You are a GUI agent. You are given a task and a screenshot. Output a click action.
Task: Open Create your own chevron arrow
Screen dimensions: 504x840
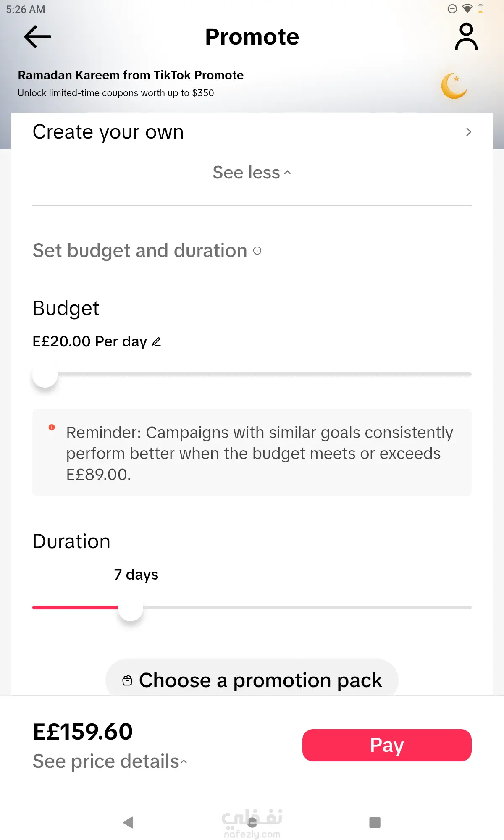(x=469, y=132)
